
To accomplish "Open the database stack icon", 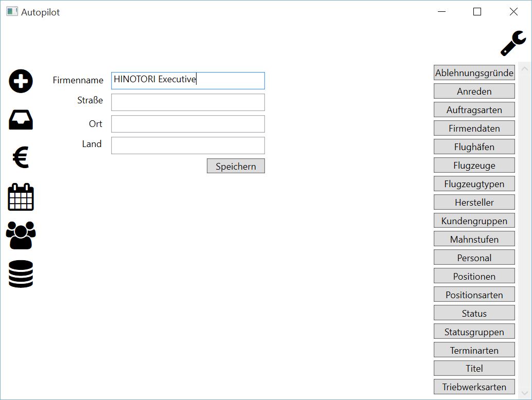I will click(x=21, y=274).
